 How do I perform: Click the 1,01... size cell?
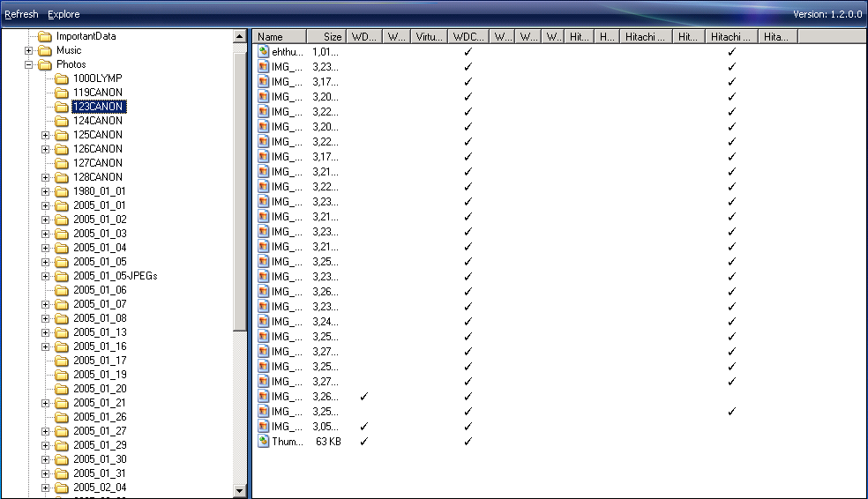pyautogui.click(x=325, y=52)
